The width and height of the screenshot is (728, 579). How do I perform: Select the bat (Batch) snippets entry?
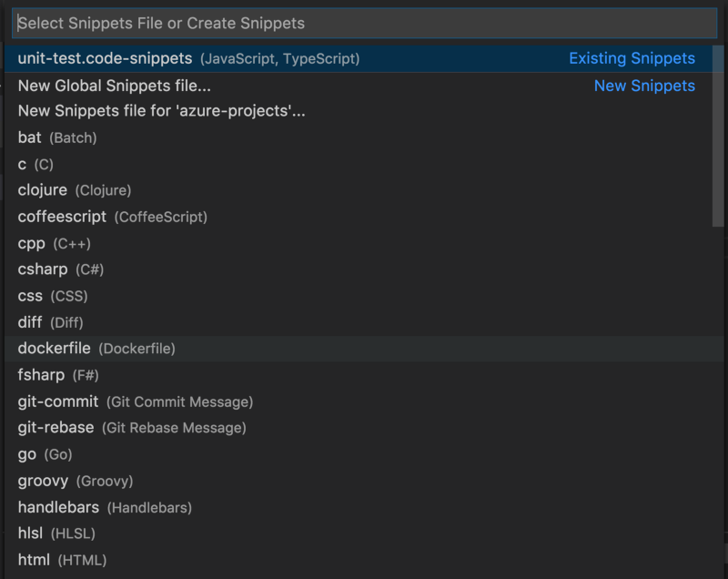click(x=56, y=138)
